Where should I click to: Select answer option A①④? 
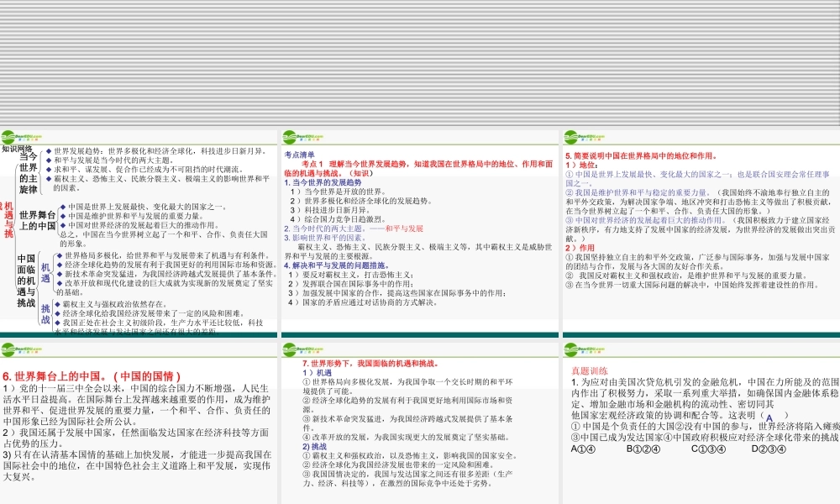tap(583, 449)
